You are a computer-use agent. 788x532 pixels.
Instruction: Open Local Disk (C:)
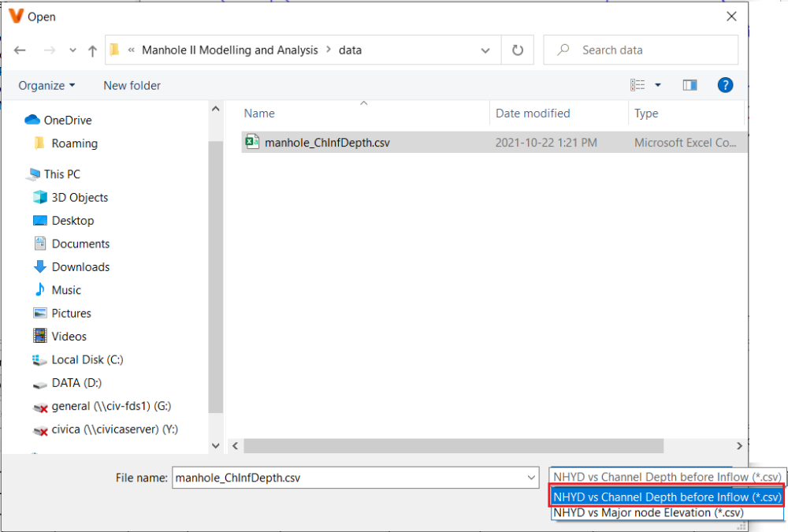pos(87,359)
